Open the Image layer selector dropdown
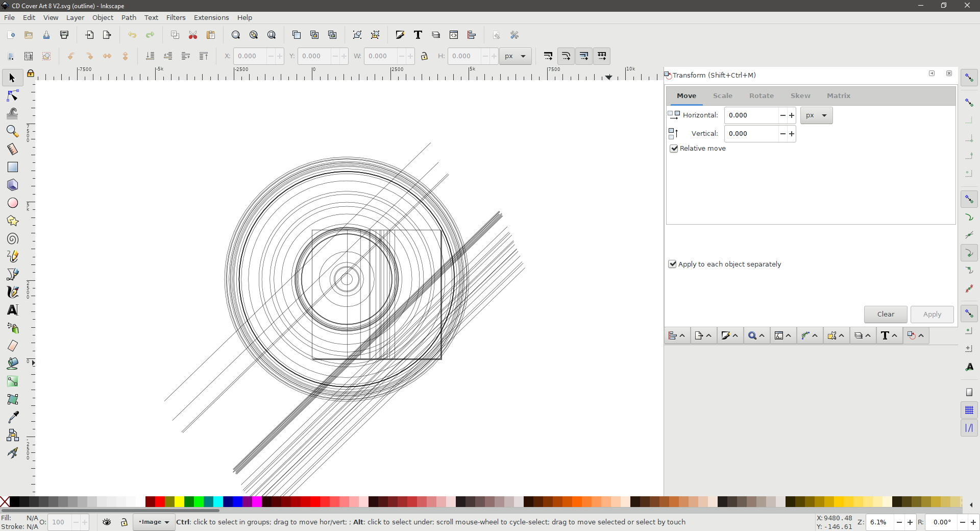The height and width of the screenshot is (531, 980). click(154, 522)
